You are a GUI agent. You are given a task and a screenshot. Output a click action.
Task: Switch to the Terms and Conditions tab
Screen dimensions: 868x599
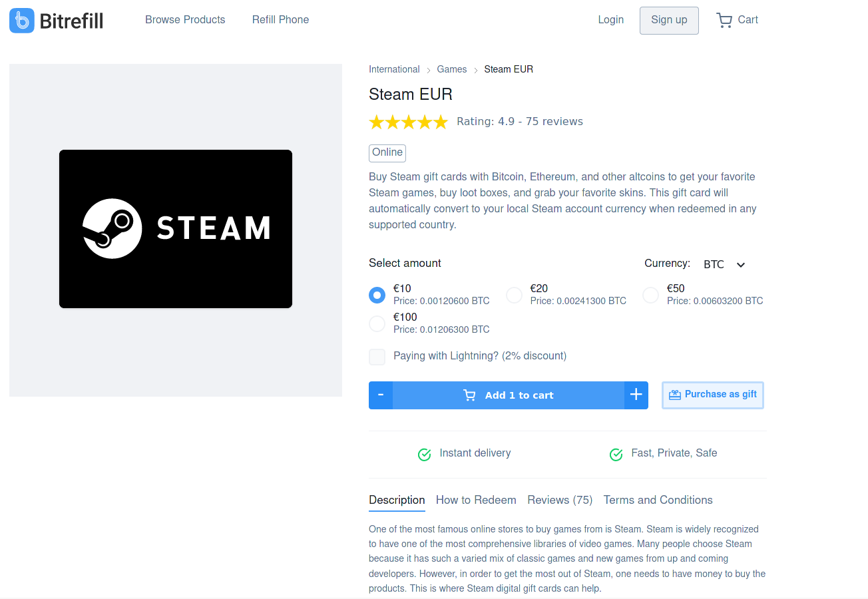658,500
